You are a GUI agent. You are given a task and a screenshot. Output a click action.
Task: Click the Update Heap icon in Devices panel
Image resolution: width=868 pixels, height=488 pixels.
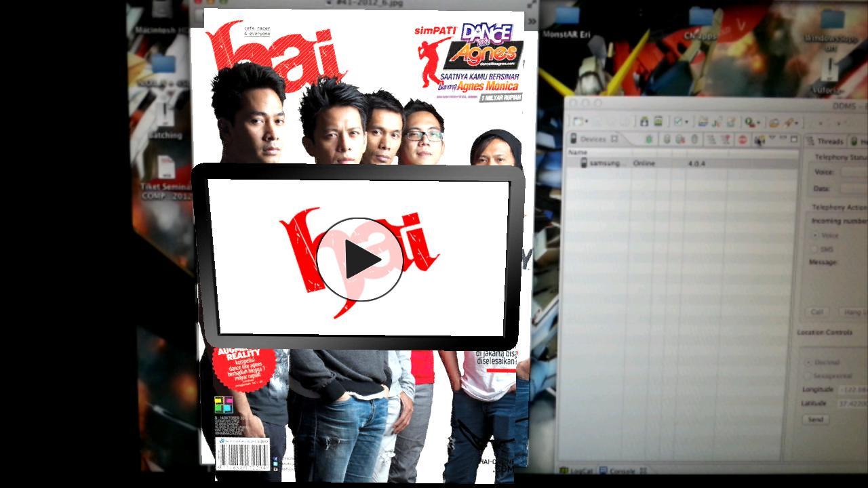click(x=667, y=140)
